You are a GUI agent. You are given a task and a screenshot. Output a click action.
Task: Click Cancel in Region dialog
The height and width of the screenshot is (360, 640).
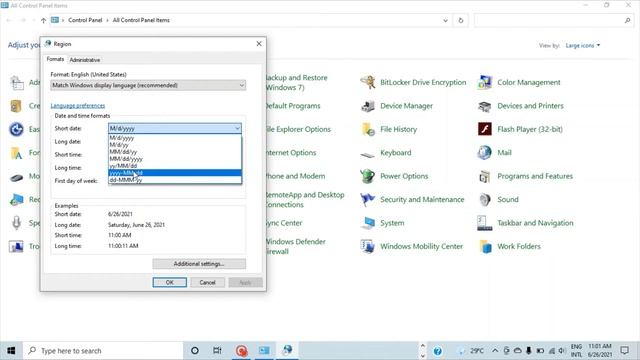click(x=207, y=282)
